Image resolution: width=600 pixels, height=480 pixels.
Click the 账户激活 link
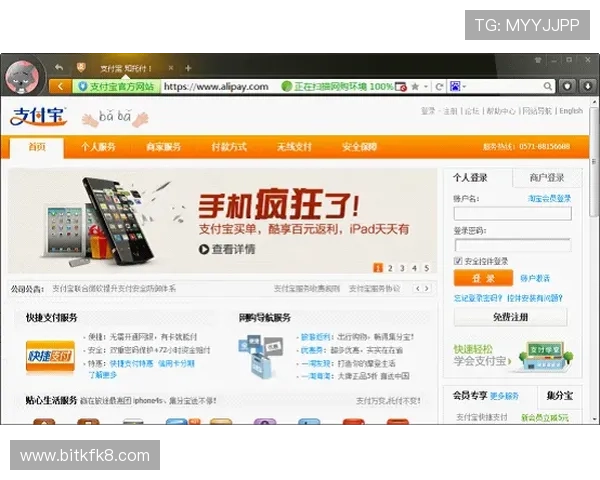point(535,278)
